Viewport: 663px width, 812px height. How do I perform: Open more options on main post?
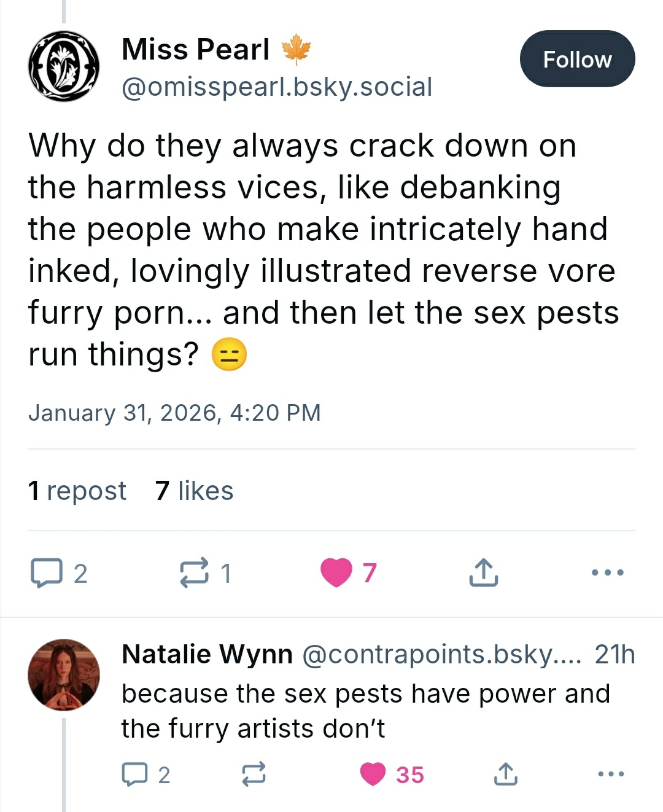tap(607, 572)
